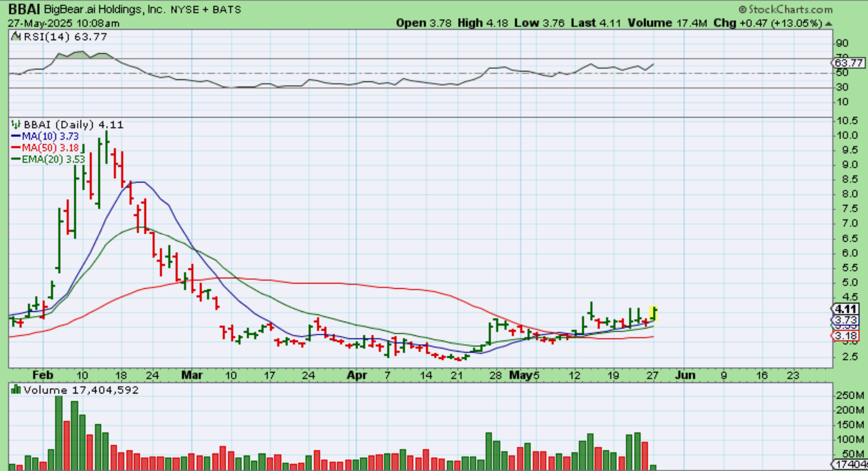The image size is (868, 471).
Task: Click the BBAI ticker symbol in the header
Action: tap(24, 9)
